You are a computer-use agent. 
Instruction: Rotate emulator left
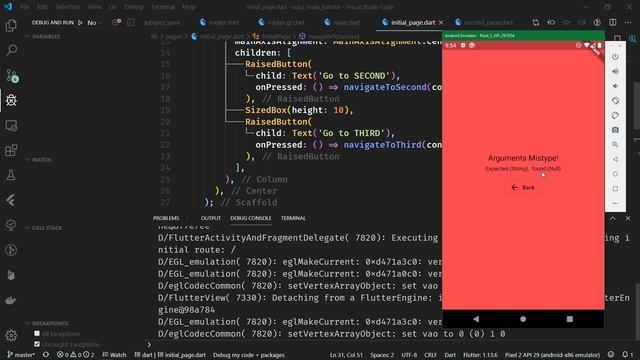(x=615, y=100)
